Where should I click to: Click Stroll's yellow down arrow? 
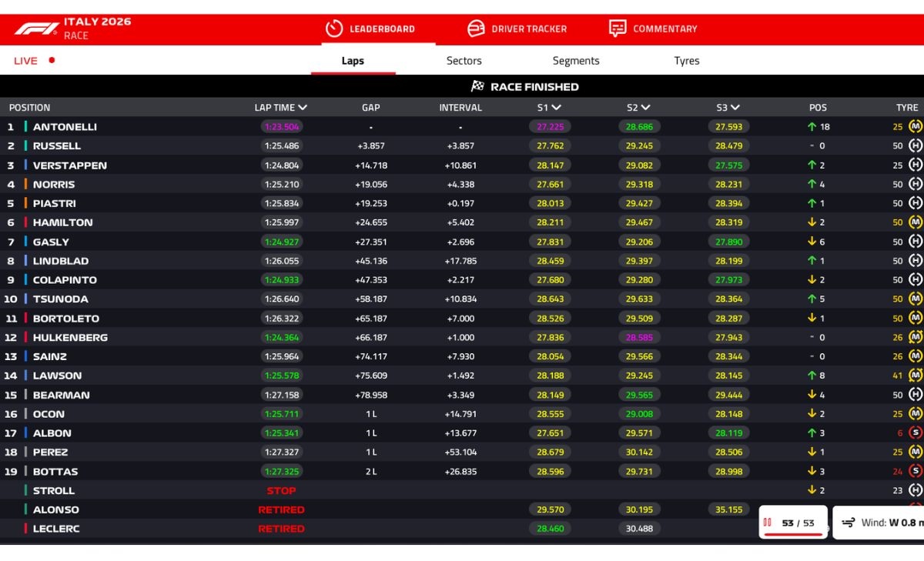[x=812, y=490]
